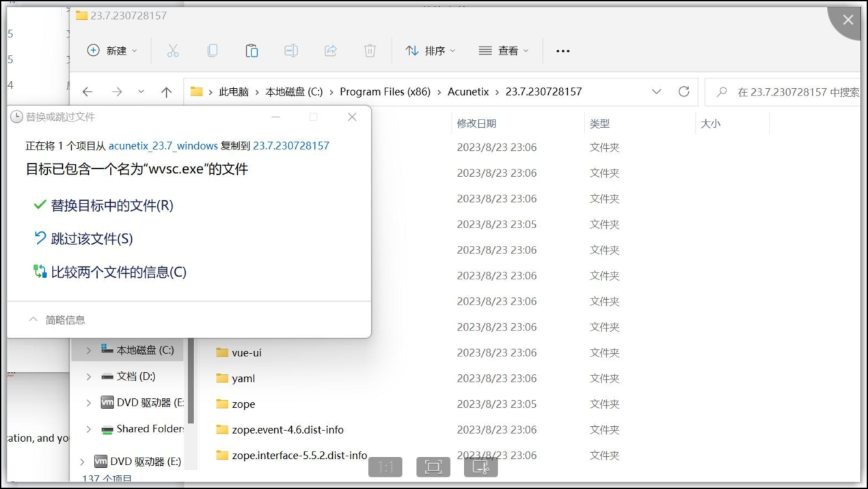Open recent locations dropdown chevron

[x=141, y=92]
